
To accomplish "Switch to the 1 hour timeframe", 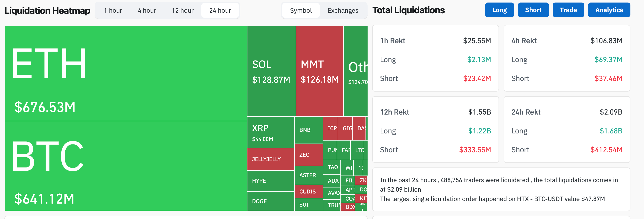I will pyautogui.click(x=113, y=10).
